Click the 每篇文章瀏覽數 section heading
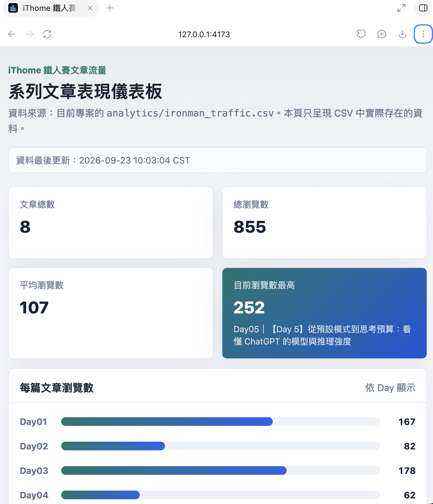Viewport: 433px width, 504px height. (56, 388)
